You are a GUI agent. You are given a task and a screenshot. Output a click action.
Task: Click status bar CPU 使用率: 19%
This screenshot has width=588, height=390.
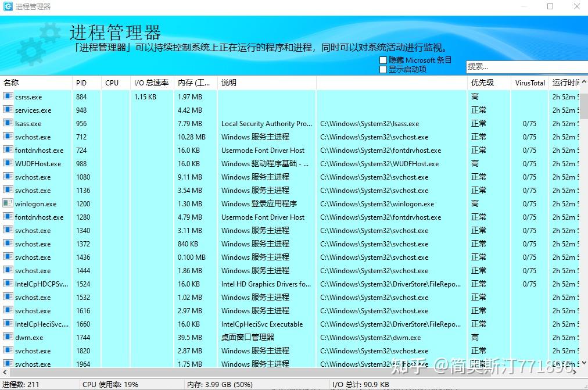(110, 384)
